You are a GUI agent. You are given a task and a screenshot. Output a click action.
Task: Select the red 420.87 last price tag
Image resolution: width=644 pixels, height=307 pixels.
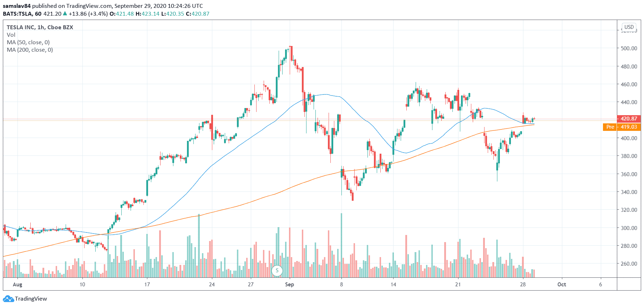pos(629,119)
